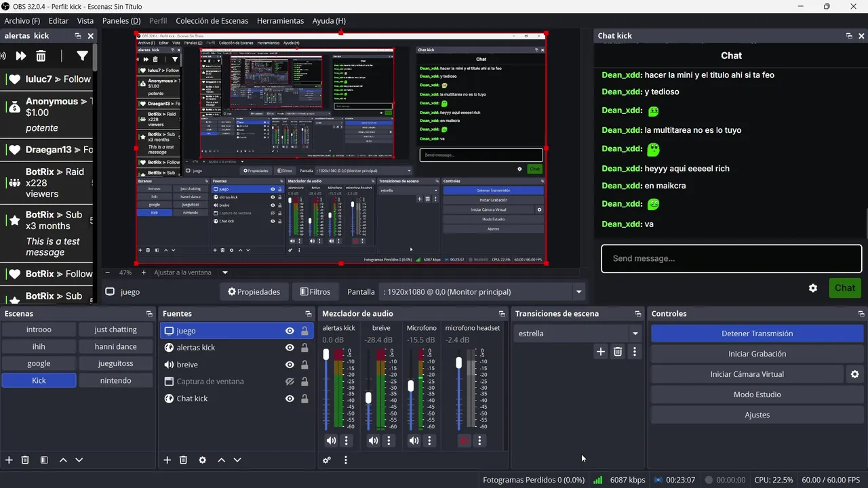Image resolution: width=868 pixels, height=488 pixels.
Task: Pop out the Mezclador de audio dock
Action: (x=502, y=314)
